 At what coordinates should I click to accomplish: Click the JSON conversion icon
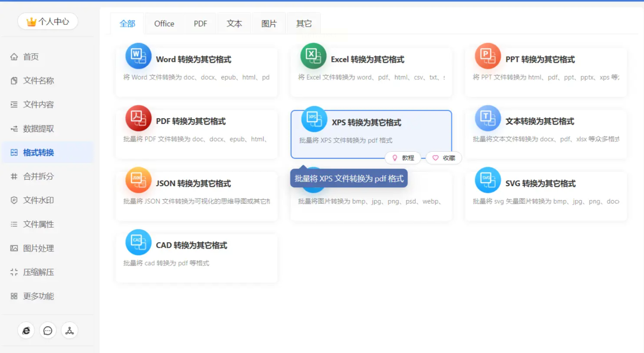tap(138, 180)
